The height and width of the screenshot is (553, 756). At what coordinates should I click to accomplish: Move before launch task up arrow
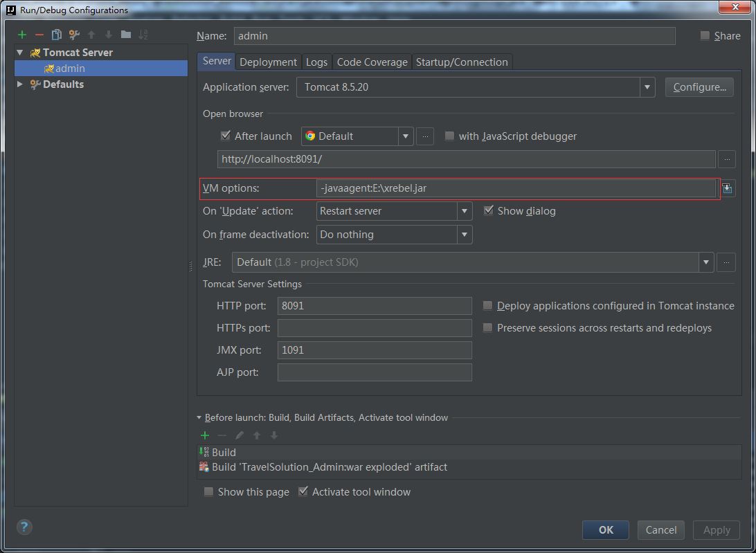pos(257,436)
